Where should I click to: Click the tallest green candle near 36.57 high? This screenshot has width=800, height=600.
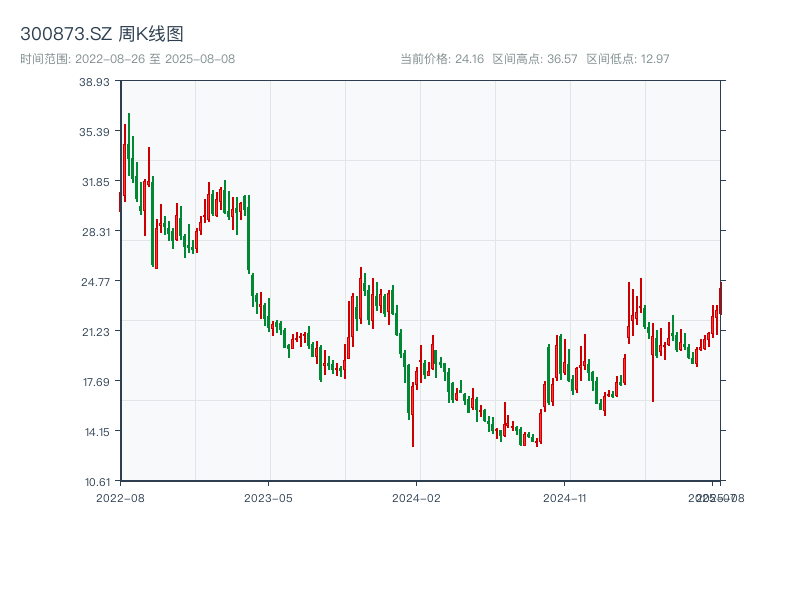pos(129,144)
